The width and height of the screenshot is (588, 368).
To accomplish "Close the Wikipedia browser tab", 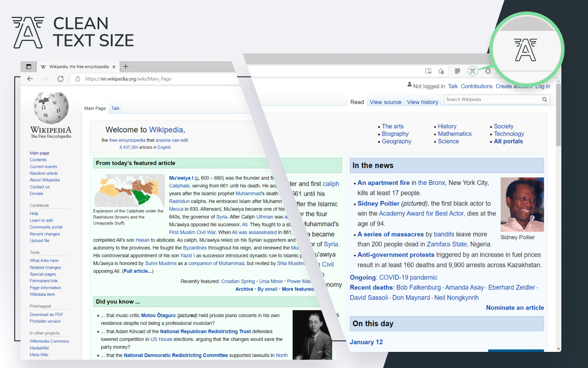I will 114,67.
